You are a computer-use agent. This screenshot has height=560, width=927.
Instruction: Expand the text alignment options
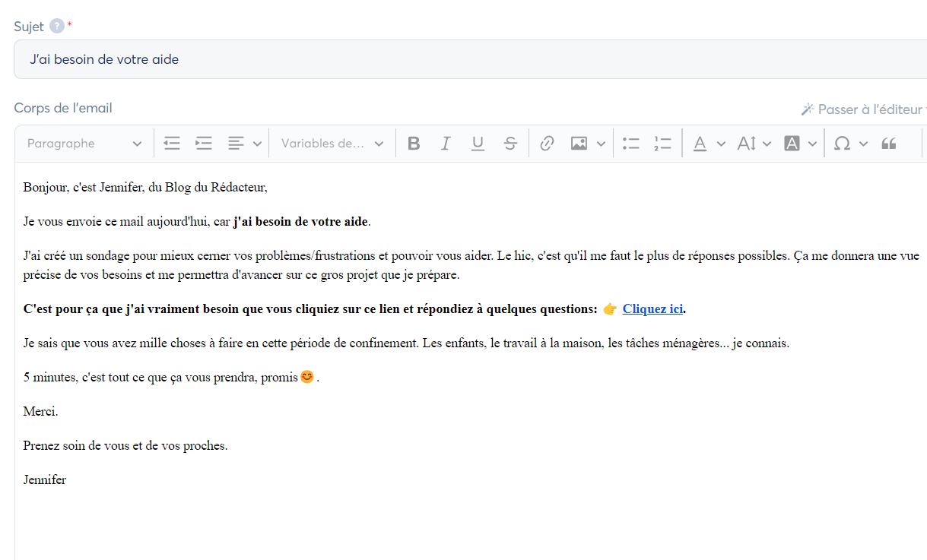[x=257, y=144]
